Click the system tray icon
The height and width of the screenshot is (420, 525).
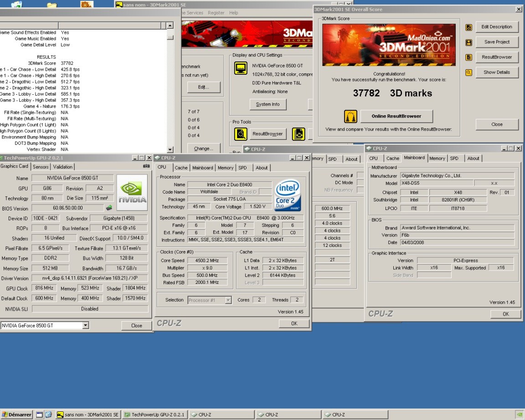tap(519, 415)
